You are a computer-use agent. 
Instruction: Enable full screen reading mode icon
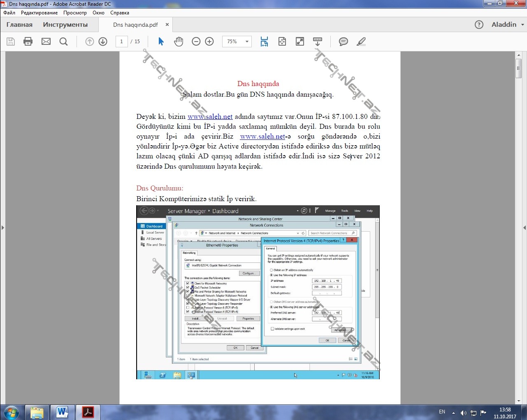point(300,42)
